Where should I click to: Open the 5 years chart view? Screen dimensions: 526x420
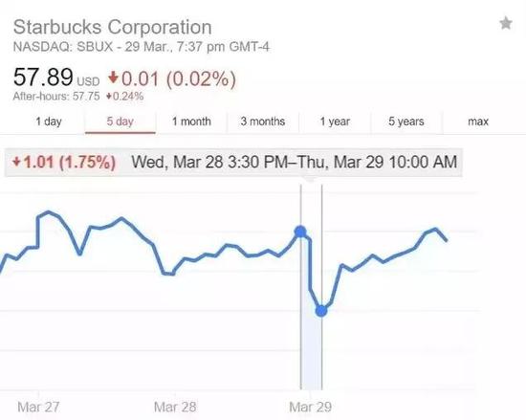point(406,122)
